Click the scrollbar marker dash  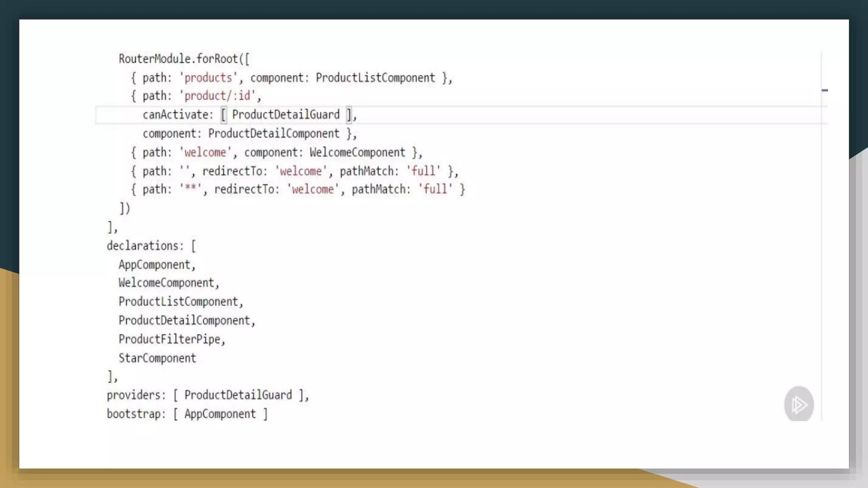click(824, 90)
